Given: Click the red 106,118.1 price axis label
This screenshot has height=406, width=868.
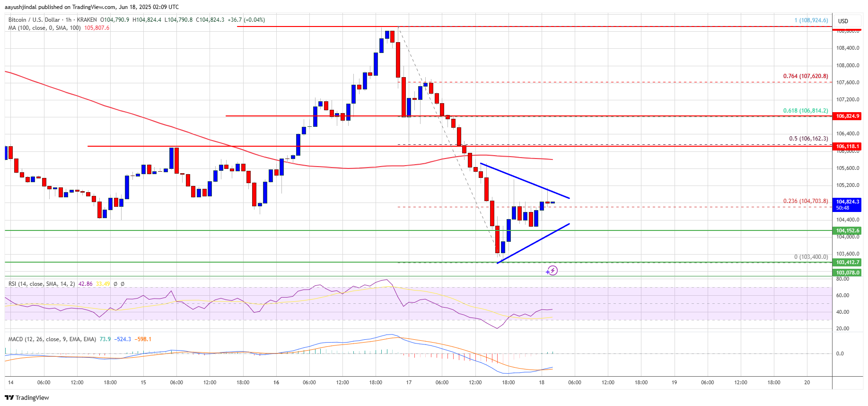Looking at the screenshot, I should pyautogui.click(x=847, y=147).
